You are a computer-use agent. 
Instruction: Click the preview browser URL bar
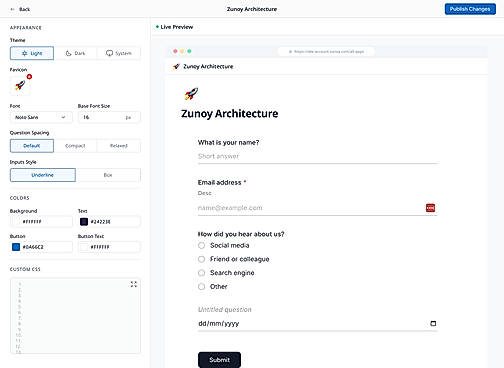coord(326,52)
